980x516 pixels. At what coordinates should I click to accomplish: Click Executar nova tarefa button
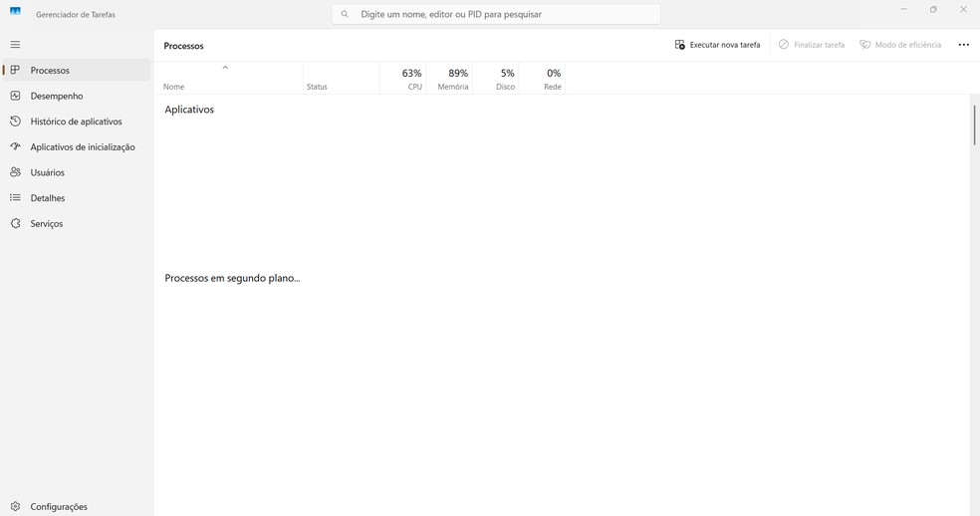tap(717, 45)
